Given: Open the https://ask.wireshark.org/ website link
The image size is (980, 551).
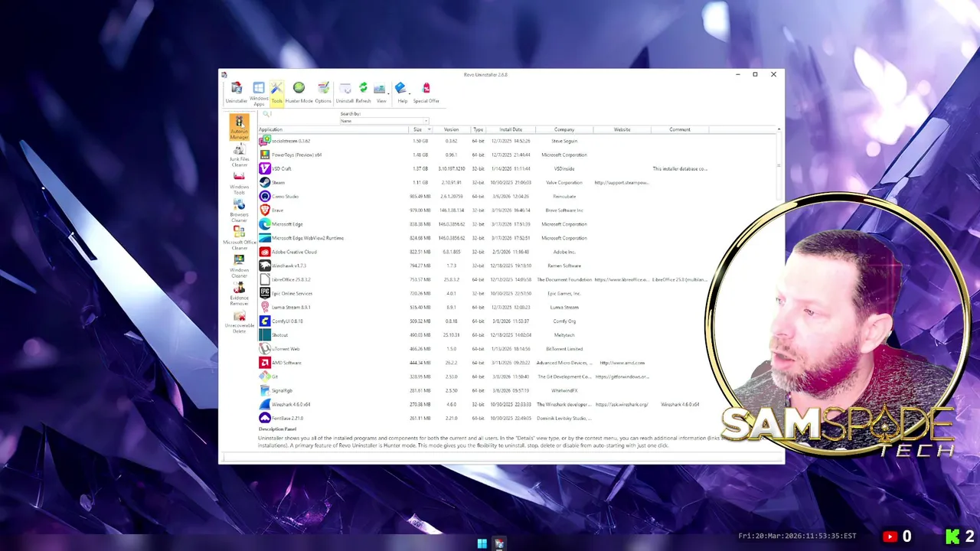Looking at the screenshot, I should pyautogui.click(x=622, y=404).
